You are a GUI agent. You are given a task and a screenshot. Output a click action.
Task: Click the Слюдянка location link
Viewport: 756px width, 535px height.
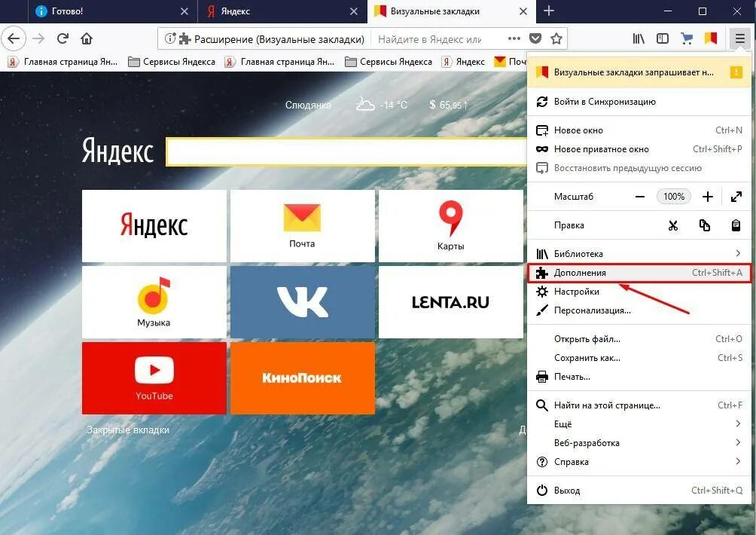(x=308, y=105)
